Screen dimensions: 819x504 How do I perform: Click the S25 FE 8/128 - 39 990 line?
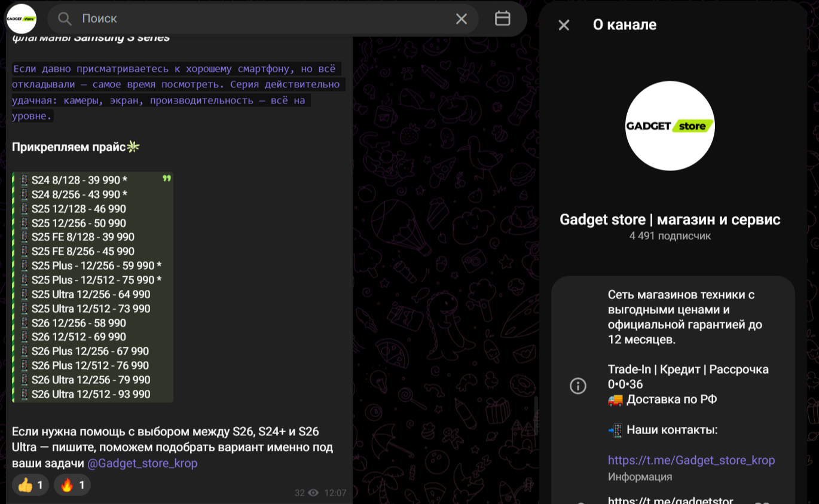tap(78, 237)
